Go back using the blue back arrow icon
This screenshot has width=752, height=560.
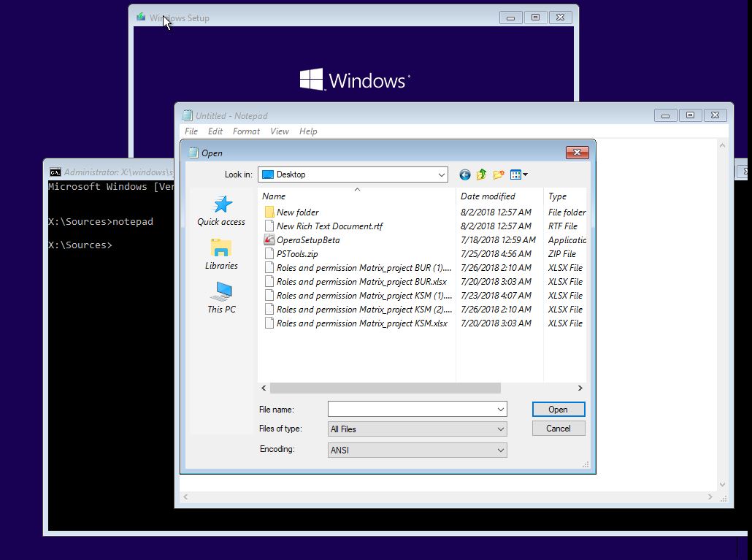(x=465, y=175)
